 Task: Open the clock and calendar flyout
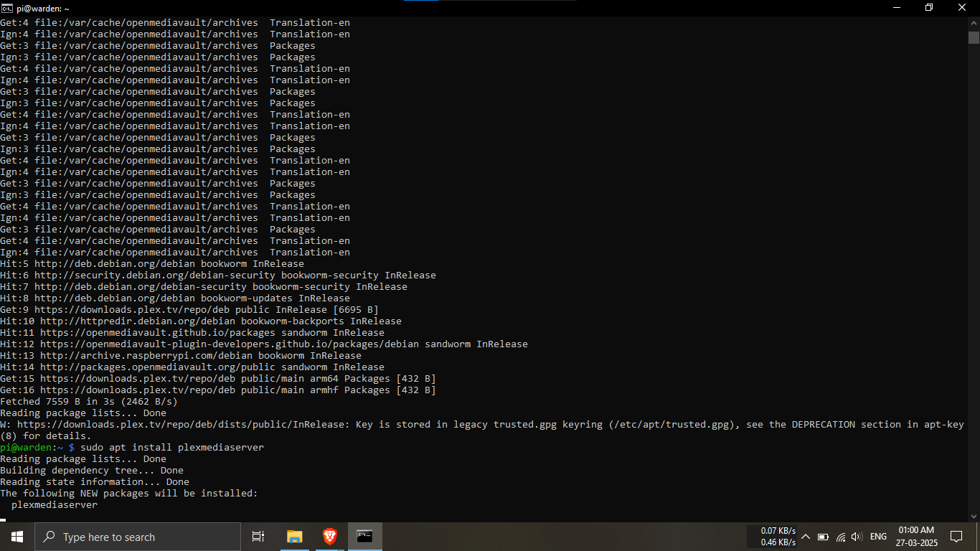(x=916, y=537)
